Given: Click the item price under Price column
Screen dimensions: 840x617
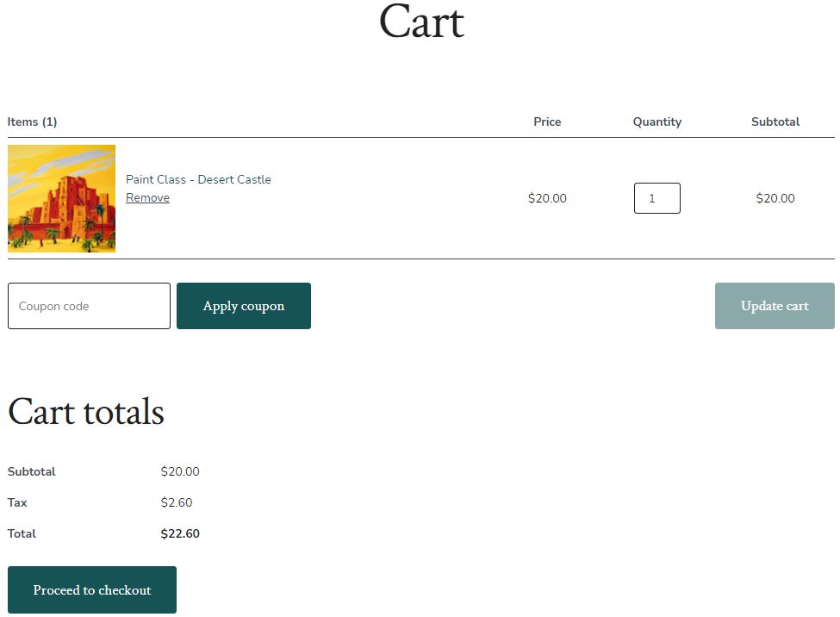Looking at the screenshot, I should tap(547, 198).
